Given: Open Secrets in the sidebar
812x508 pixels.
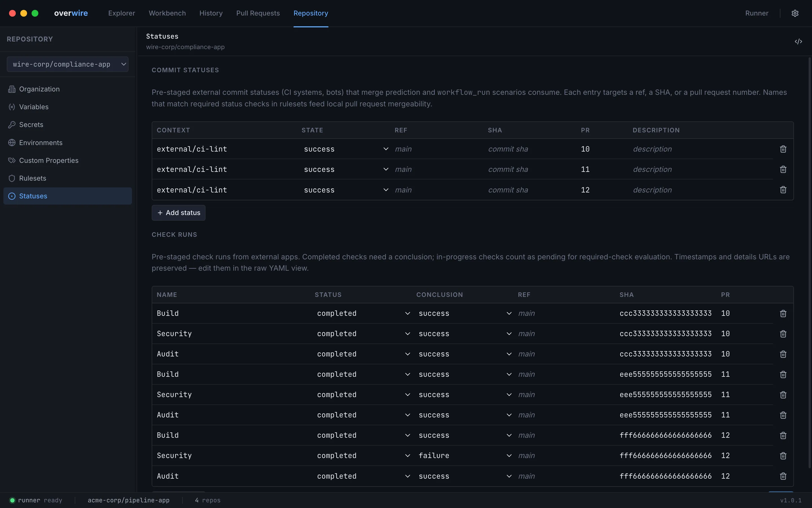Looking at the screenshot, I should 67,125.
